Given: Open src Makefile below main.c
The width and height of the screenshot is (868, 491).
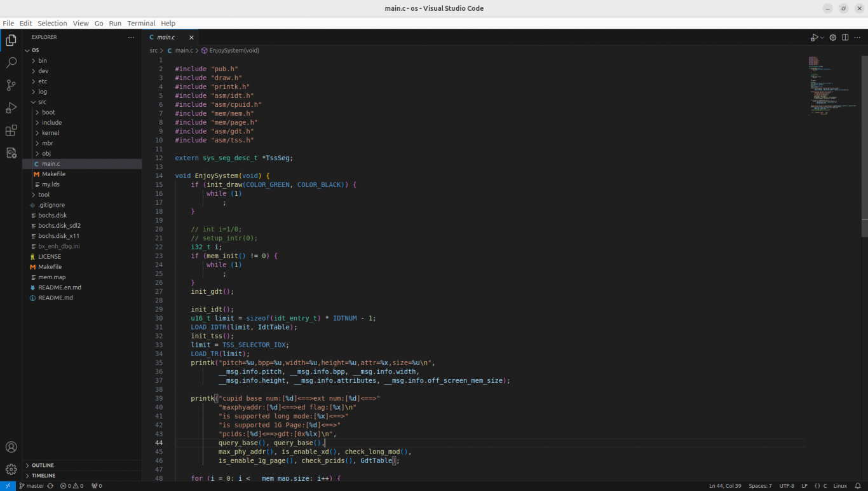Looking at the screenshot, I should [82, 174].
